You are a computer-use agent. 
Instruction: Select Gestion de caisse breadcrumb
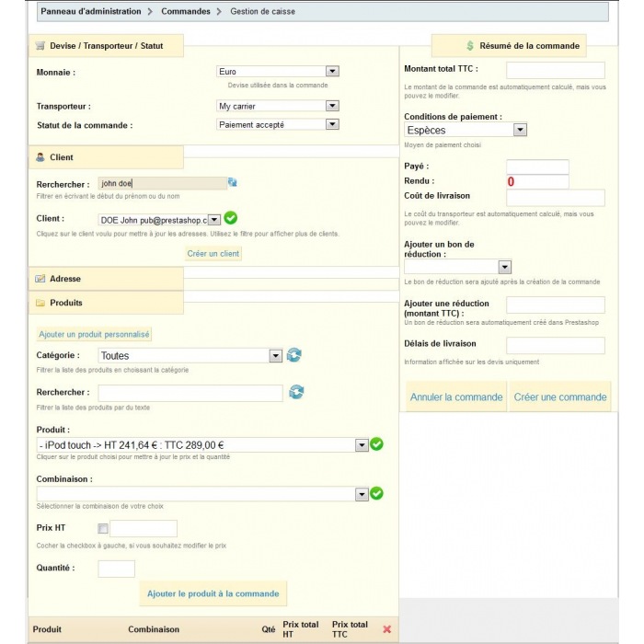pos(262,11)
